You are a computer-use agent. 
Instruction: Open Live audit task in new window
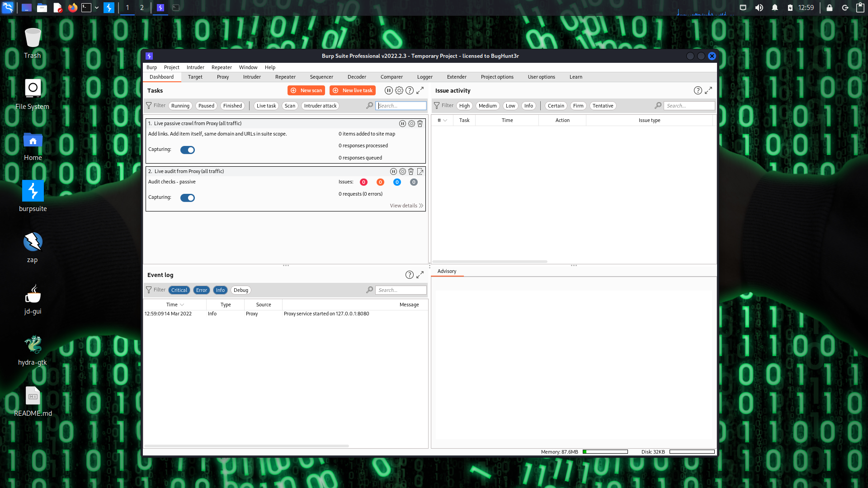point(420,171)
